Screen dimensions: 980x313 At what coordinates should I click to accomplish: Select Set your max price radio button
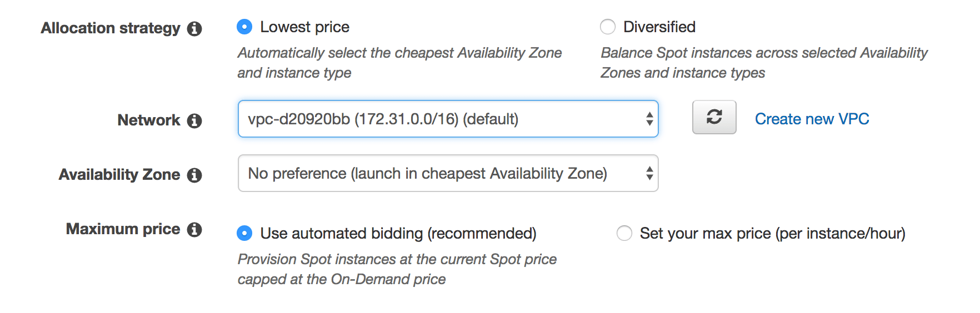pyautogui.click(x=624, y=233)
